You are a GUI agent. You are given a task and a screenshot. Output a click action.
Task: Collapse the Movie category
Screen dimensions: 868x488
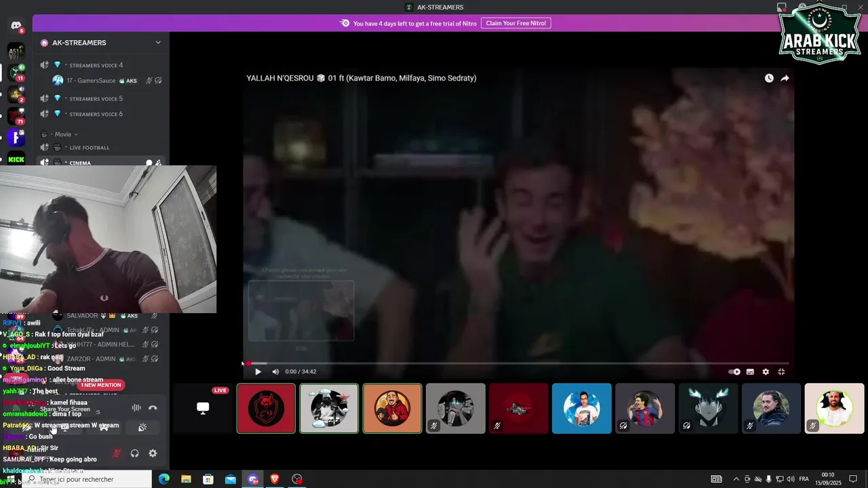pyautogui.click(x=62, y=134)
